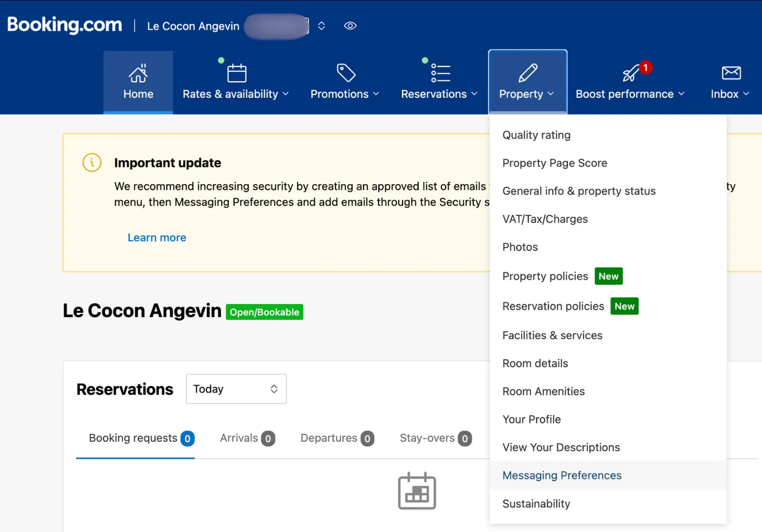Expand the Boost performance menu chevron
The width and height of the screenshot is (762, 532).
point(682,94)
